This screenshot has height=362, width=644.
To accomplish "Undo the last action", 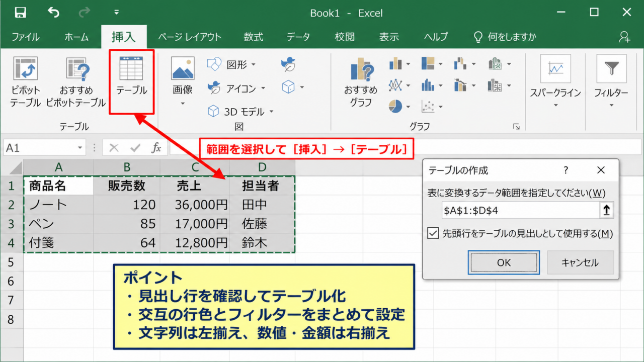I will (x=53, y=13).
